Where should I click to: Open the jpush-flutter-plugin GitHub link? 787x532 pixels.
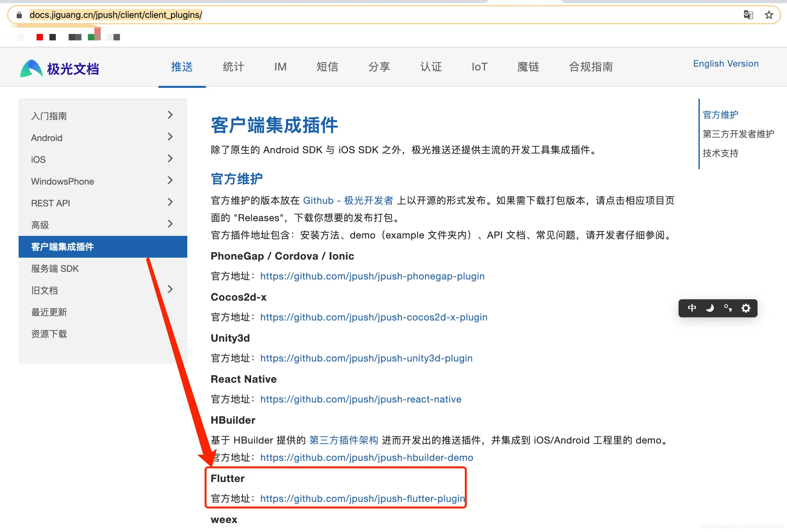tap(362, 498)
